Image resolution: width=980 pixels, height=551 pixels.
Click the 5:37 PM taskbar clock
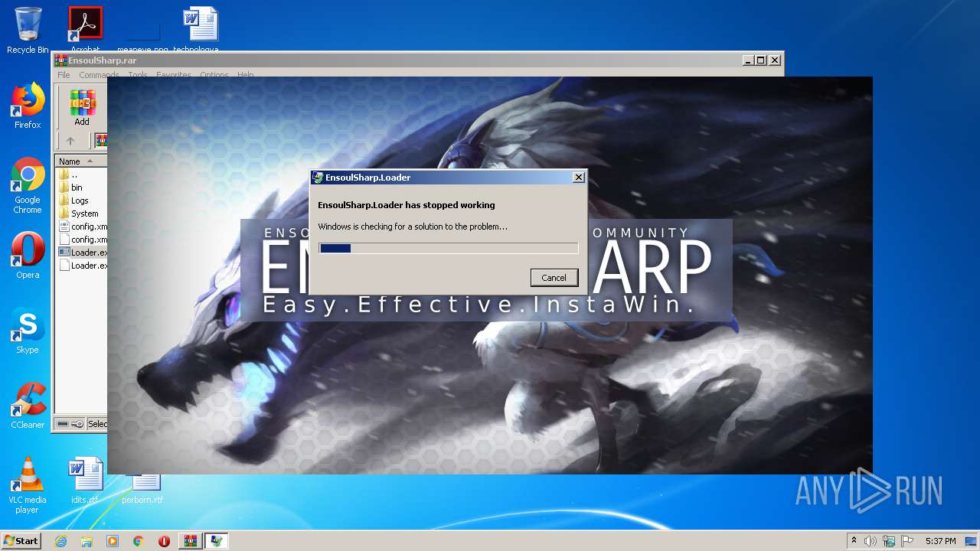[x=939, y=541]
